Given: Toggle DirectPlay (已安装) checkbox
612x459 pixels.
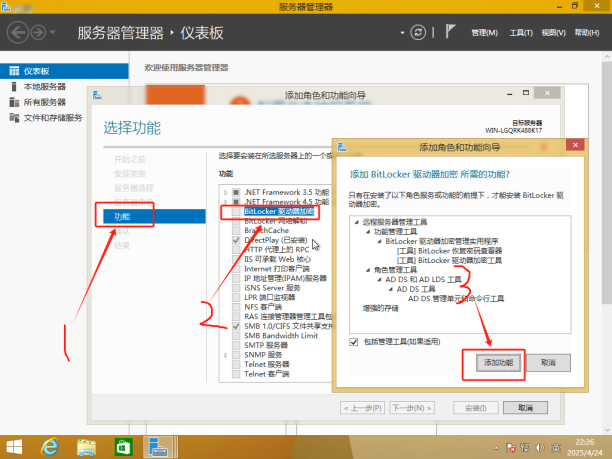Looking at the screenshot, I should [236, 240].
